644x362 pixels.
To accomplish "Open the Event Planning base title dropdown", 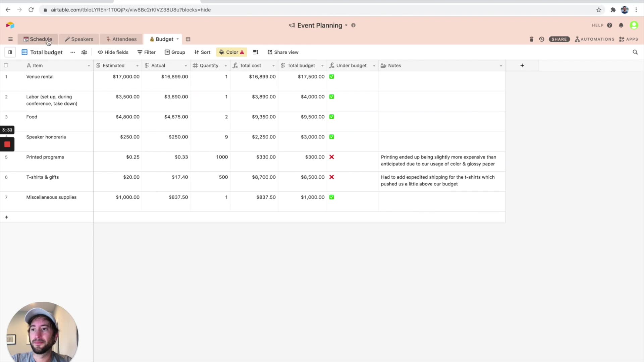I will (x=320, y=25).
